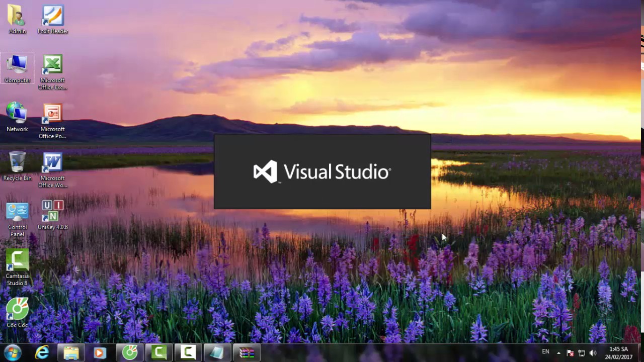Select the Camtasia Studio 8 desktop shortcut

[17, 267]
